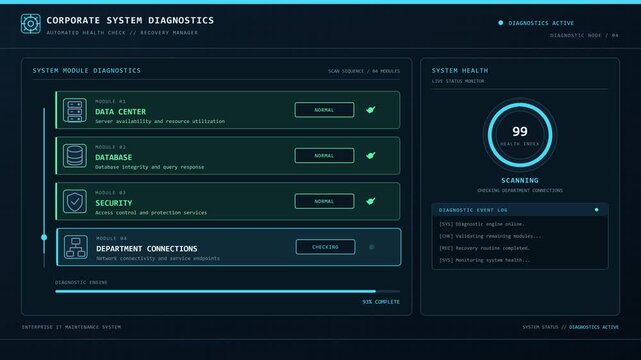This screenshot has width=641, height=360.
Task: Click the Department Connections network icon
Action: (x=76, y=247)
